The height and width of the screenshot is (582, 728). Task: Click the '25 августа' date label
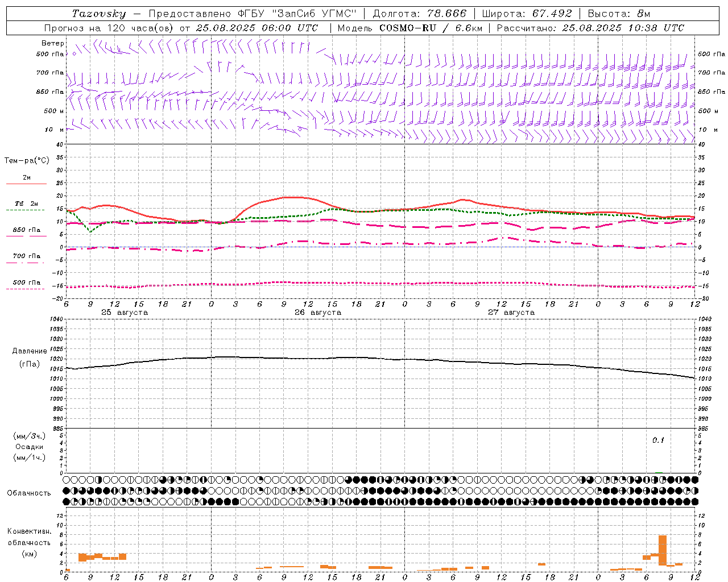[125, 313]
